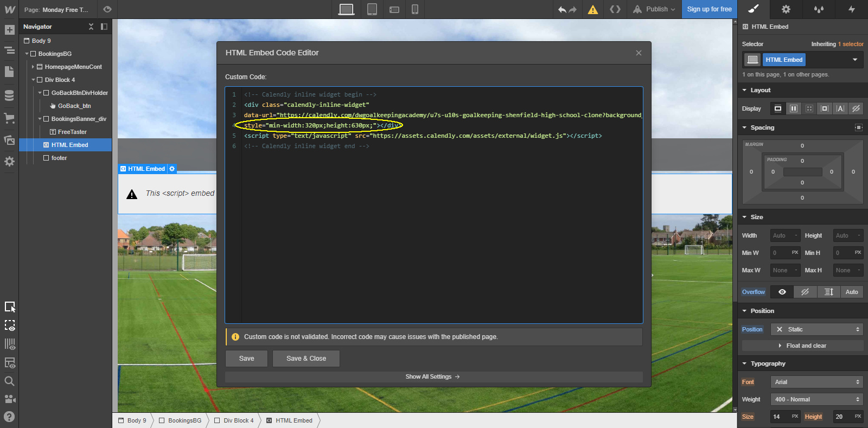The width and height of the screenshot is (868, 428).
Task: Switch to the Style Manager tab
Action: click(819, 9)
